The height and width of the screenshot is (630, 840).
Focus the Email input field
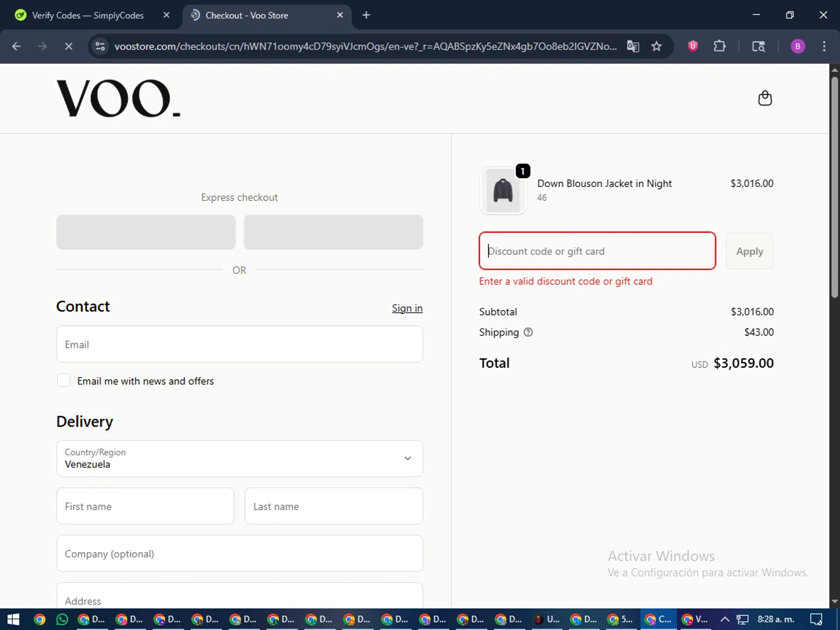(x=240, y=344)
